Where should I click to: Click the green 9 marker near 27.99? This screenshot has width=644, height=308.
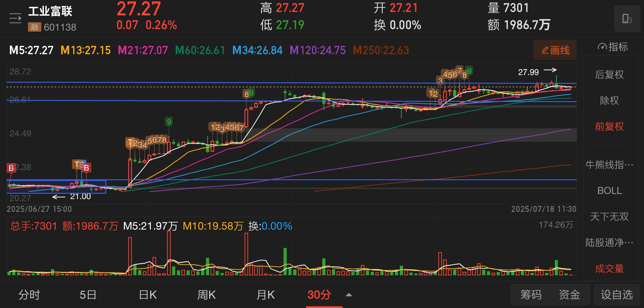pos(469,70)
